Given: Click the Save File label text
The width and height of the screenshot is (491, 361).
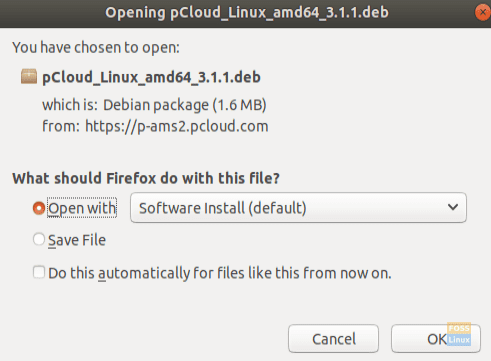Looking at the screenshot, I should [77, 240].
